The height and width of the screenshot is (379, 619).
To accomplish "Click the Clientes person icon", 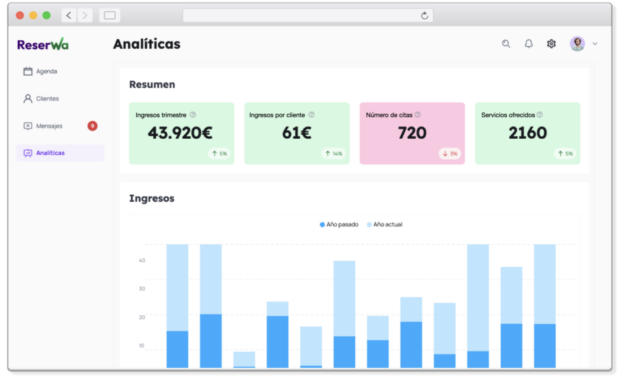I will pyautogui.click(x=28, y=99).
